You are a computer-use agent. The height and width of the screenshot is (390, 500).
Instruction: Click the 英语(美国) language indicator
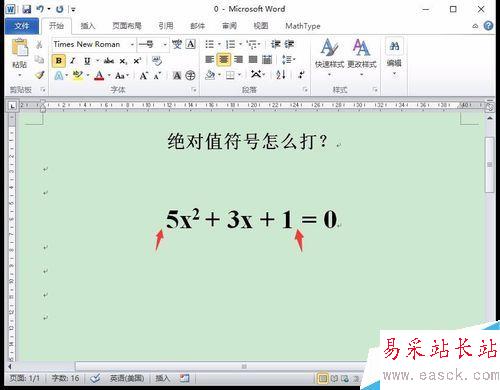coord(127,378)
